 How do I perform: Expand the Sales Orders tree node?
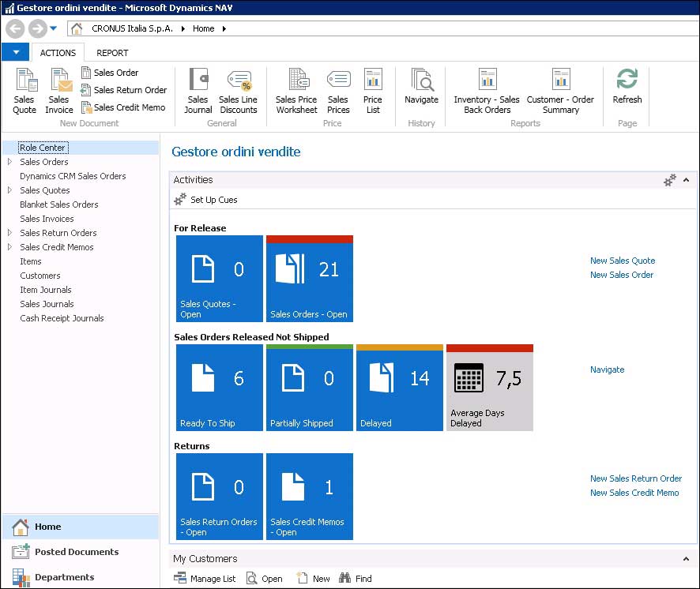(x=9, y=162)
